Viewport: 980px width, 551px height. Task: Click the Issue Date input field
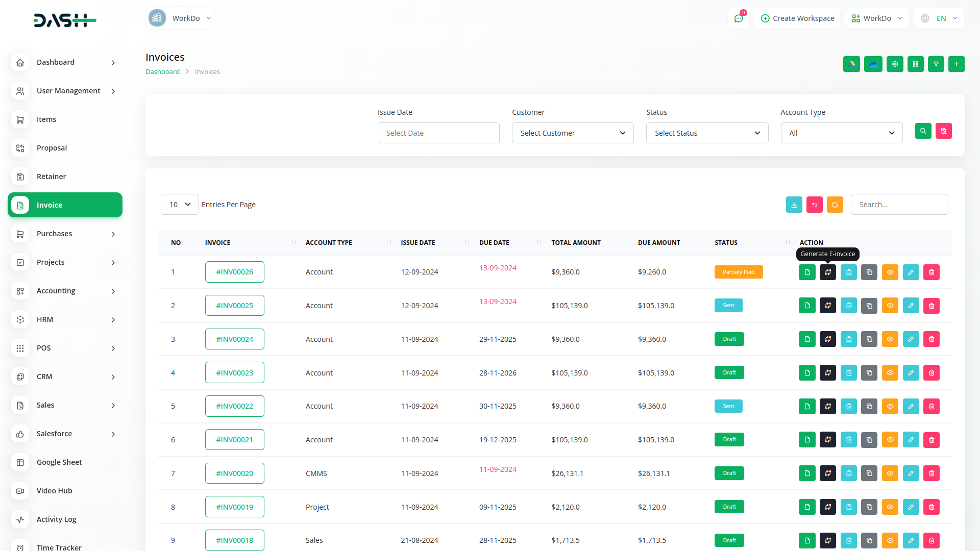tap(438, 133)
